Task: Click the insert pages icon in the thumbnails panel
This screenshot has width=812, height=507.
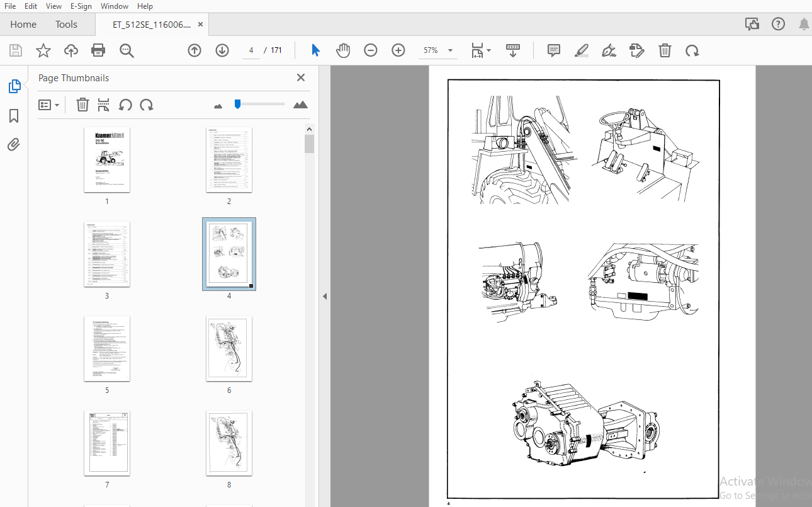Action: [x=104, y=105]
